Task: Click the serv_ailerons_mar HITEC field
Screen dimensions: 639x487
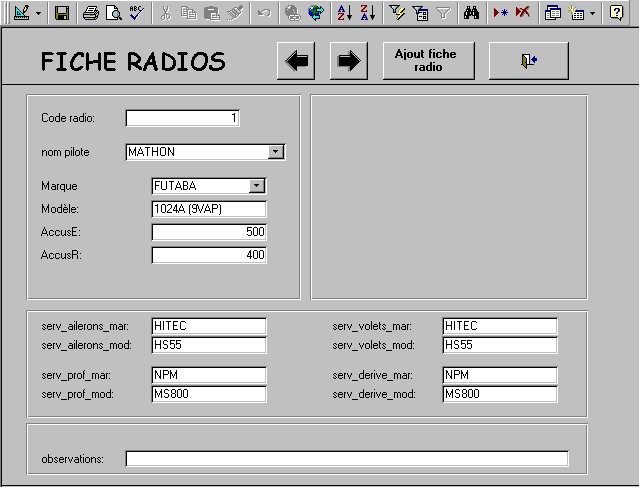Action: (x=209, y=326)
